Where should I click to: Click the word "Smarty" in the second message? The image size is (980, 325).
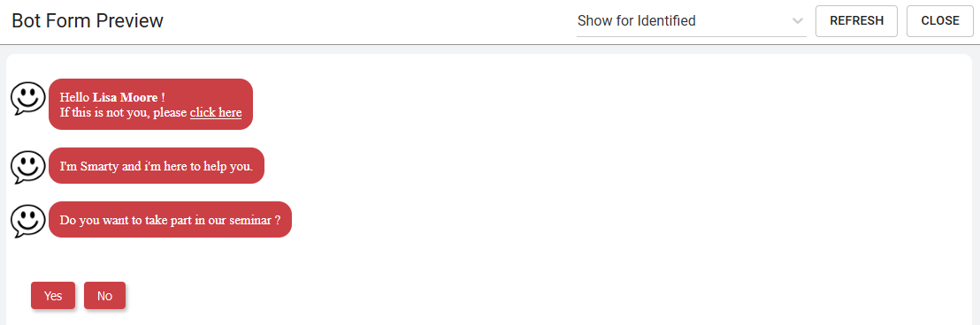coord(99,167)
